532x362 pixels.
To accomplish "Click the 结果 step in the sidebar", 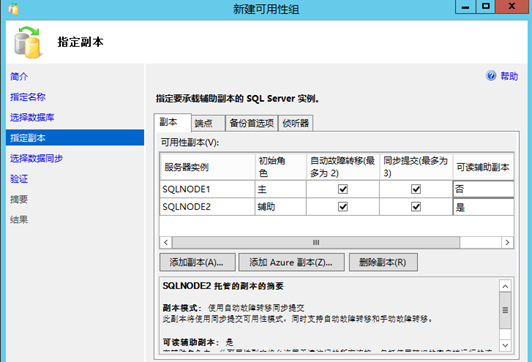I will [x=19, y=220].
